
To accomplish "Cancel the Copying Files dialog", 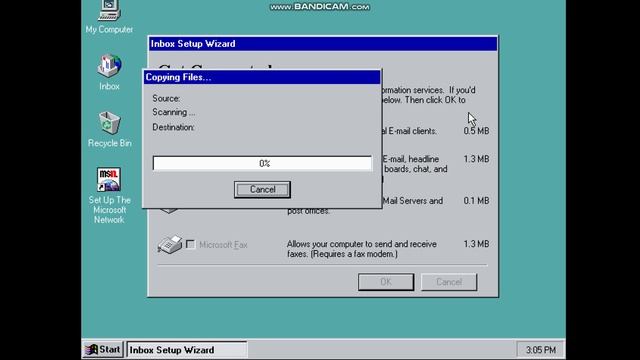I will pyautogui.click(x=262, y=190).
